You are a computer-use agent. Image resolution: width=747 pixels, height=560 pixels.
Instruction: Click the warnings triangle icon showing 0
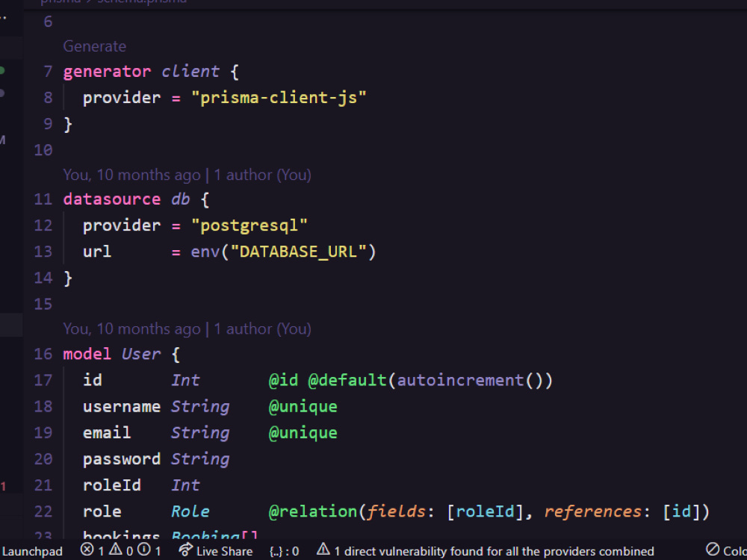click(x=115, y=550)
